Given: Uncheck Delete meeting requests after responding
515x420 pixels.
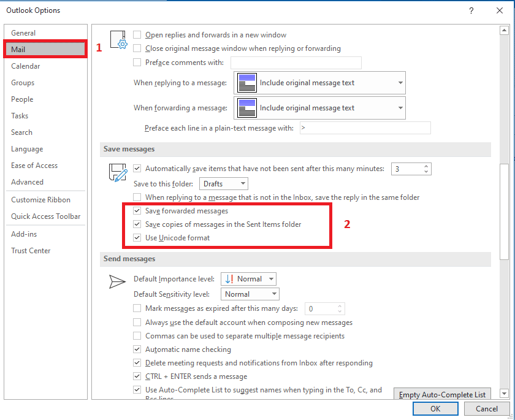Looking at the screenshot, I should [x=137, y=362].
